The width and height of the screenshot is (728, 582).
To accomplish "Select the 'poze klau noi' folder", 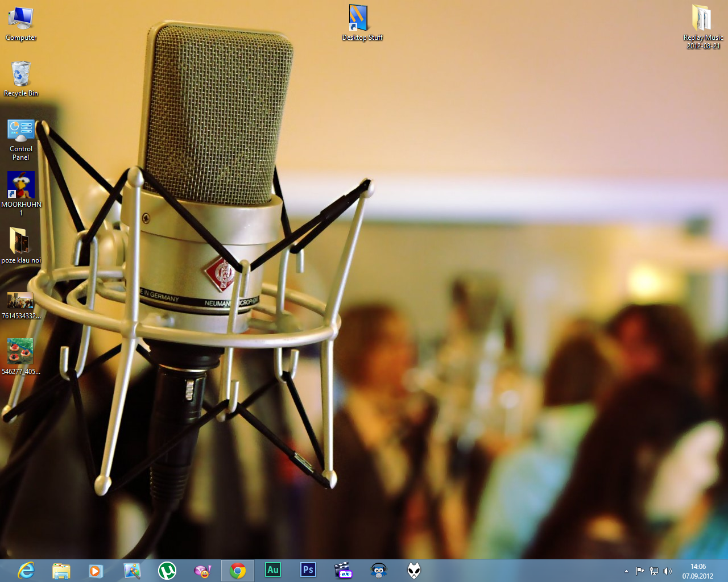I will point(21,246).
